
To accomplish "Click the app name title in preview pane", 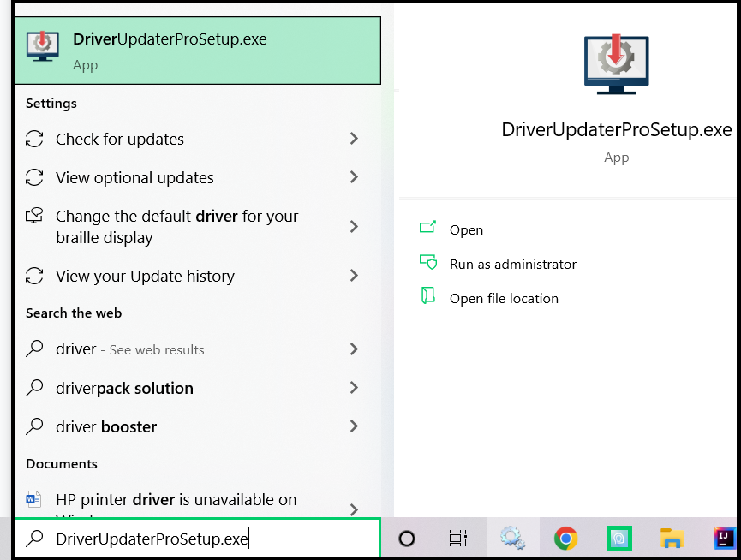I will click(616, 129).
